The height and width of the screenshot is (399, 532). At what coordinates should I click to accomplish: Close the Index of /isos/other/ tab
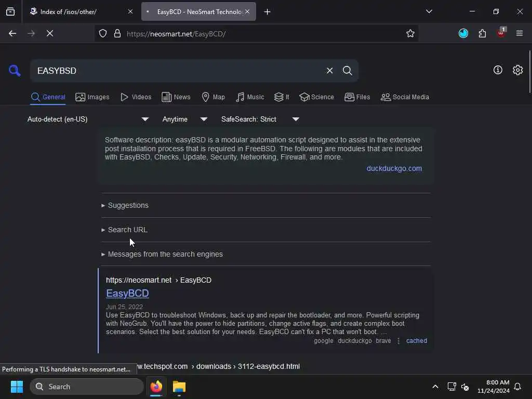click(x=130, y=11)
